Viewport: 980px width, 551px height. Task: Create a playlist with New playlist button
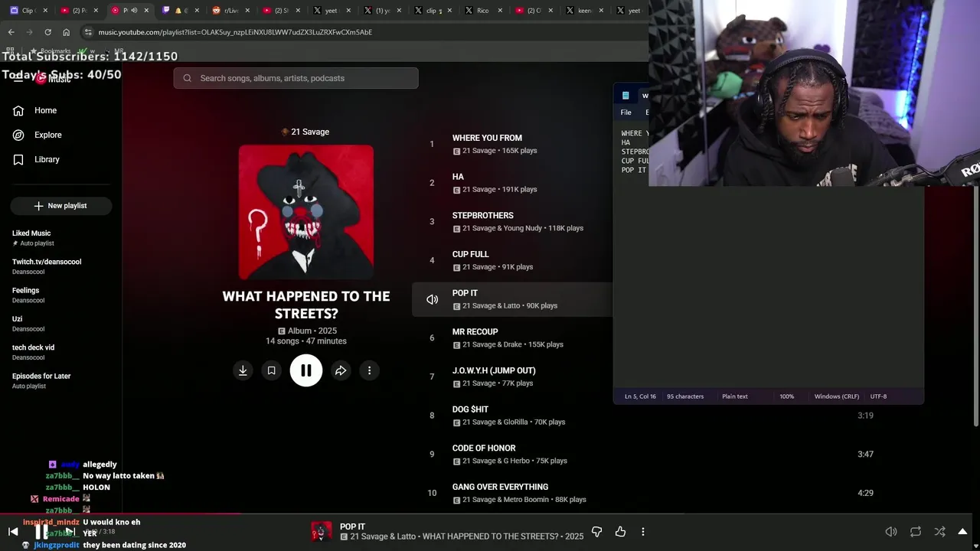point(61,206)
